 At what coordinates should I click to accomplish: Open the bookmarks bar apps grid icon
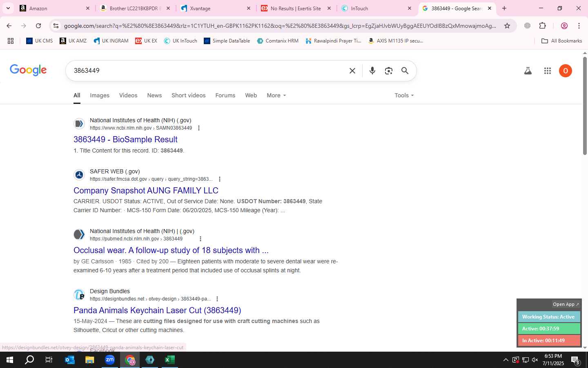[x=11, y=41]
